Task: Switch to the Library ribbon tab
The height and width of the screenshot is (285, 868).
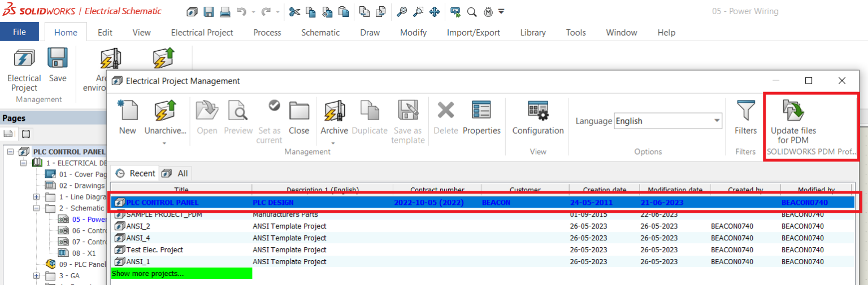Action: pyautogui.click(x=533, y=32)
